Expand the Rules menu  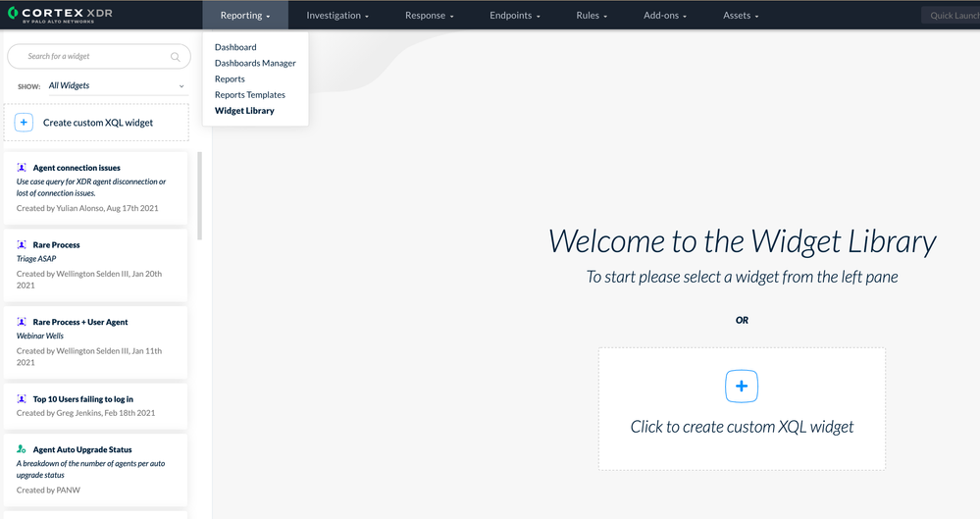tap(592, 15)
